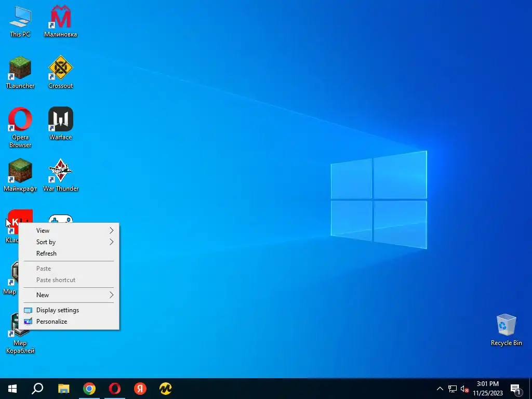Expand the View submenu
532x399 pixels.
click(x=69, y=230)
